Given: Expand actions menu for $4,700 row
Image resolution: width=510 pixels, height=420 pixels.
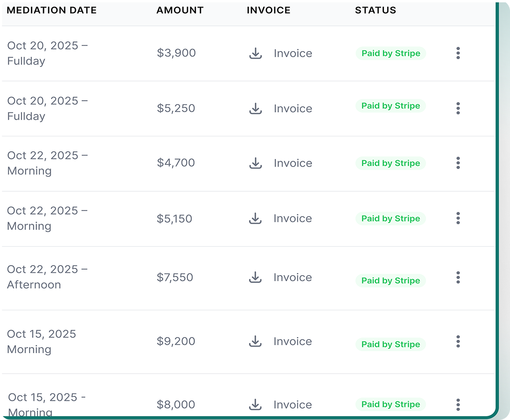Looking at the screenshot, I should tap(458, 163).
